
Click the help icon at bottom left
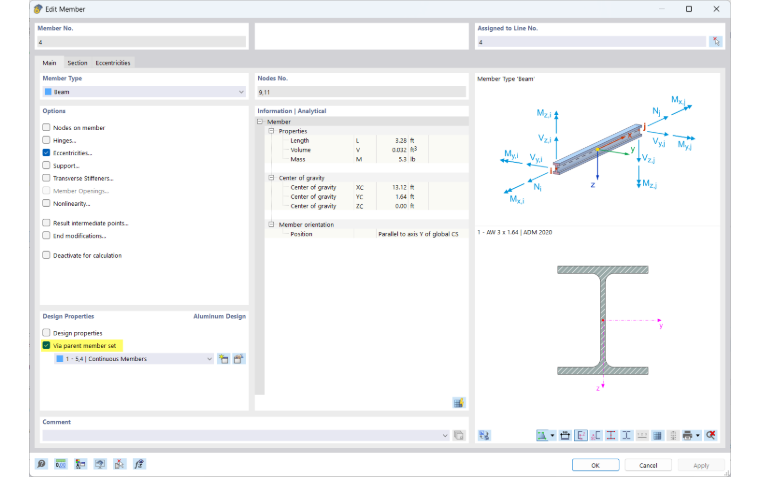coord(41,464)
